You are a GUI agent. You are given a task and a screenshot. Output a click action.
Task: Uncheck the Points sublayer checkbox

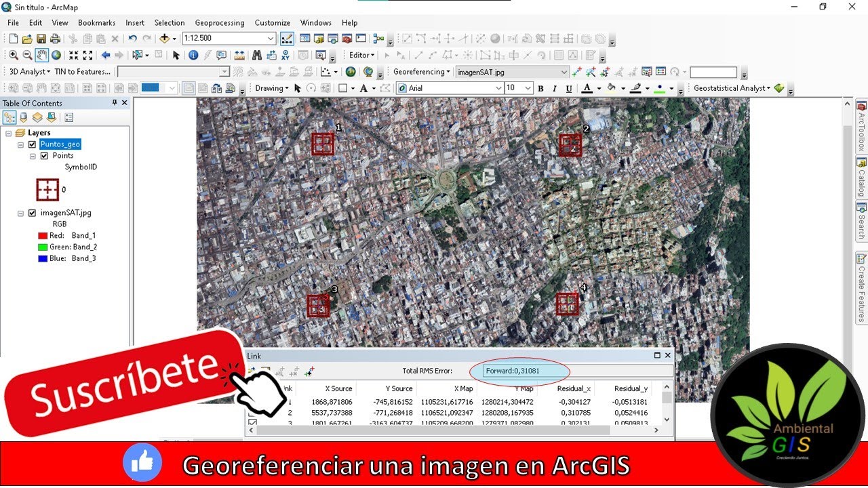coord(44,156)
